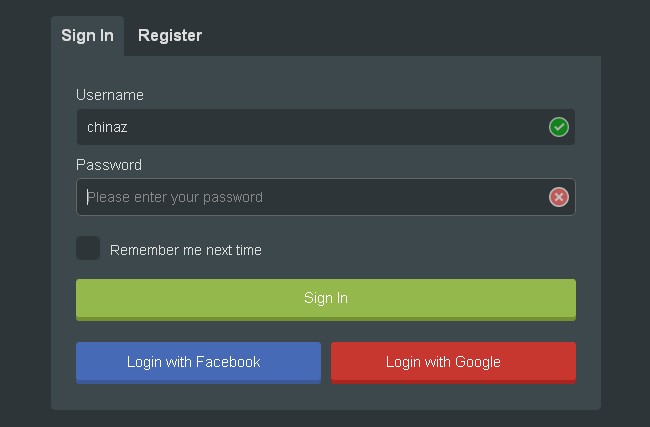Click the Password label above the field

click(x=109, y=165)
